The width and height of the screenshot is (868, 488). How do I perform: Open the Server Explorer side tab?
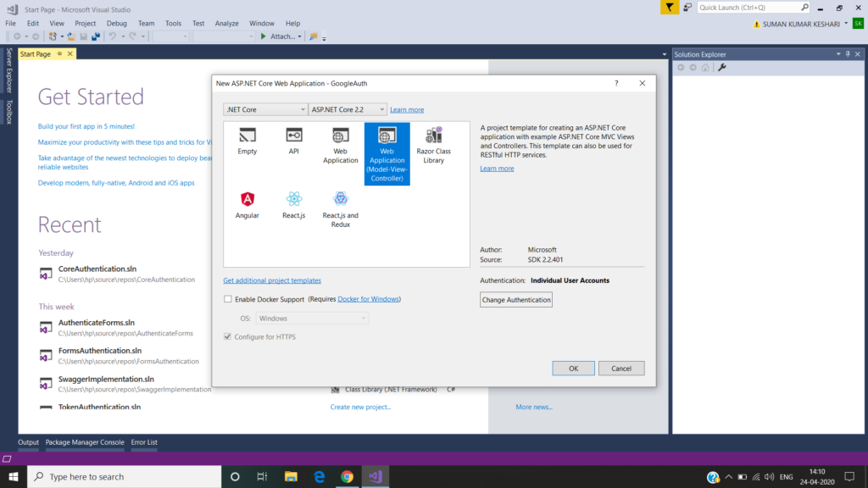pyautogui.click(x=8, y=70)
